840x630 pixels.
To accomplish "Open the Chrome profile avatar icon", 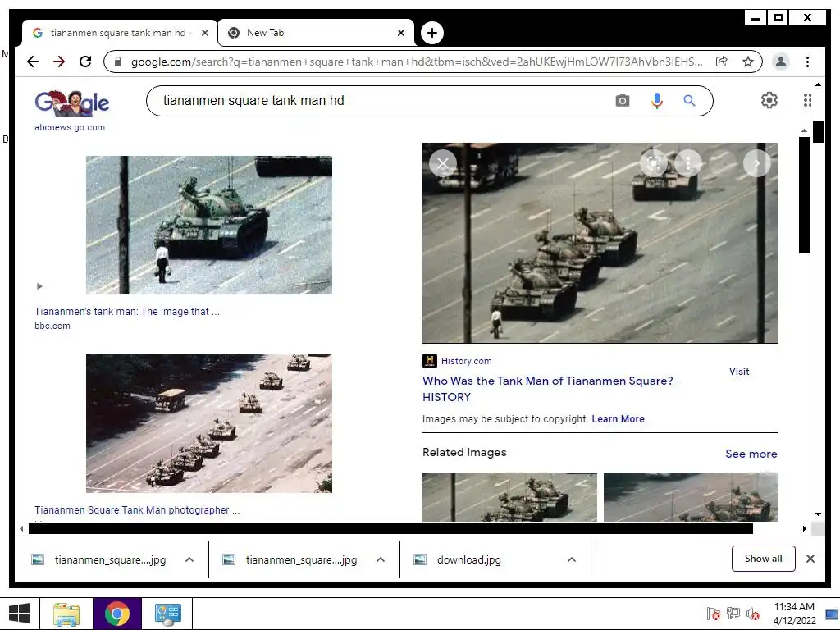I will coord(781,62).
